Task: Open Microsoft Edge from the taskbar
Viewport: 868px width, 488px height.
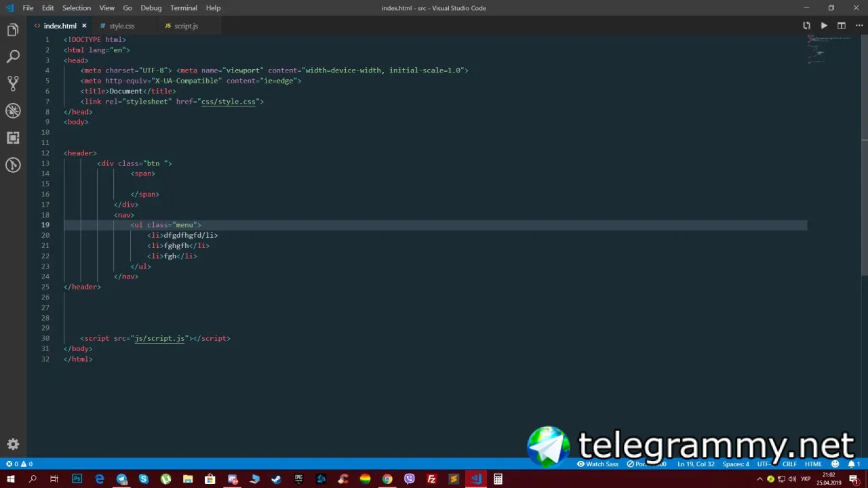Action: click(x=99, y=479)
